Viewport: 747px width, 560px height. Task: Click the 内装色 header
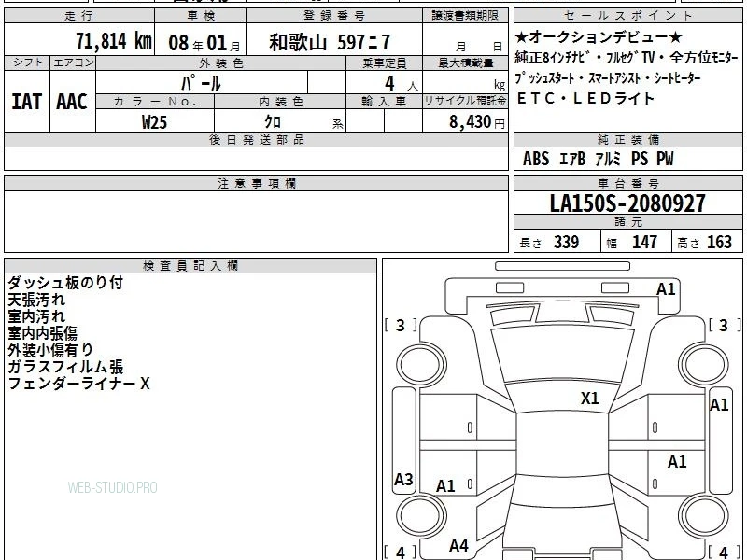coord(280,101)
